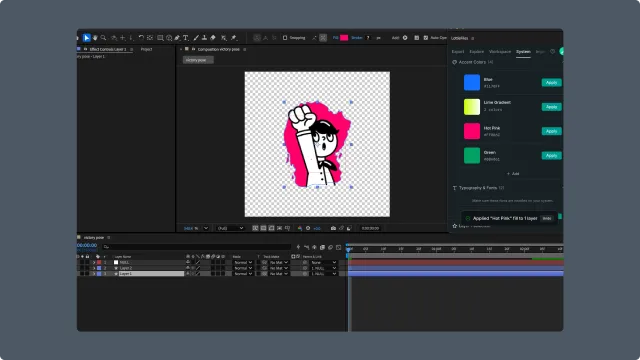Select the Type text tool
This screenshot has height=360, width=640.
click(186, 38)
